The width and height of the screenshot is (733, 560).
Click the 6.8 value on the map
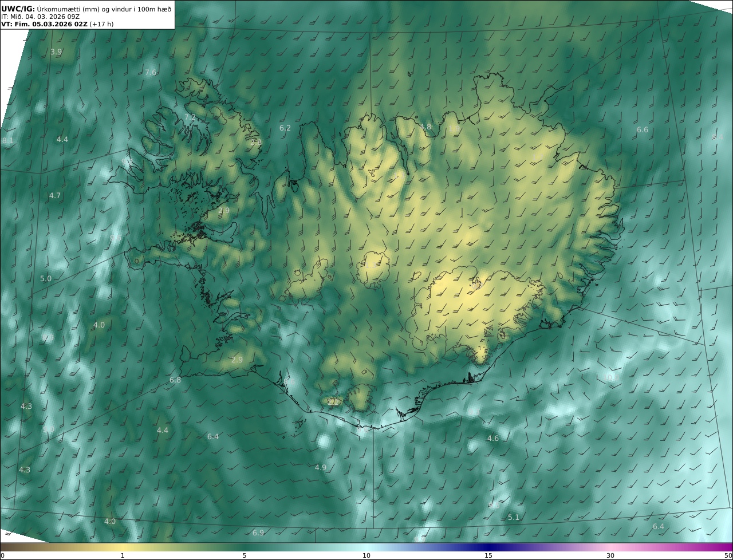pyautogui.click(x=175, y=380)
